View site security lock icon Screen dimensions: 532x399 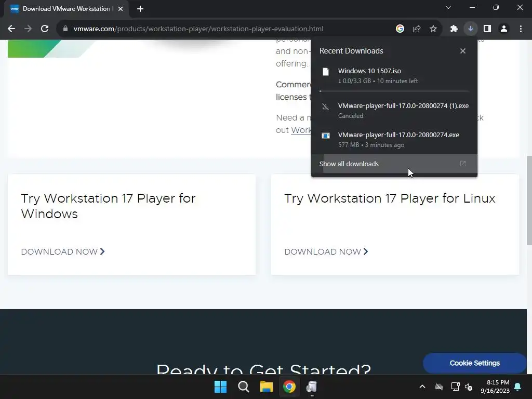(x=65, y=29)
